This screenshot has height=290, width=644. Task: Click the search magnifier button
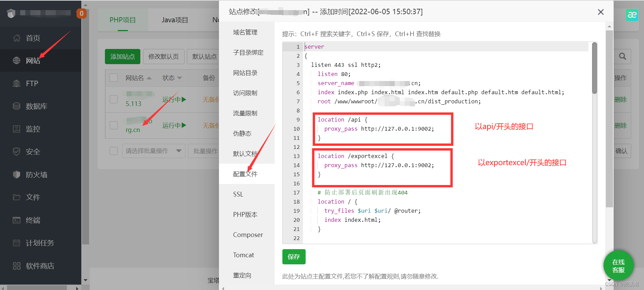(622, 56)
